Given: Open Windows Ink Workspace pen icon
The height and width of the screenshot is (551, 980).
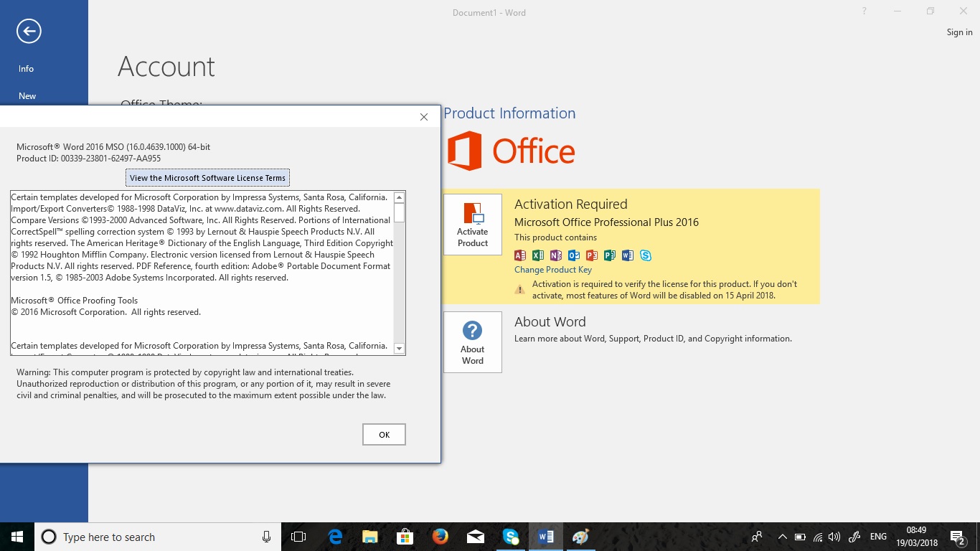Looking at the screenshot, I should tap(854, 537).
